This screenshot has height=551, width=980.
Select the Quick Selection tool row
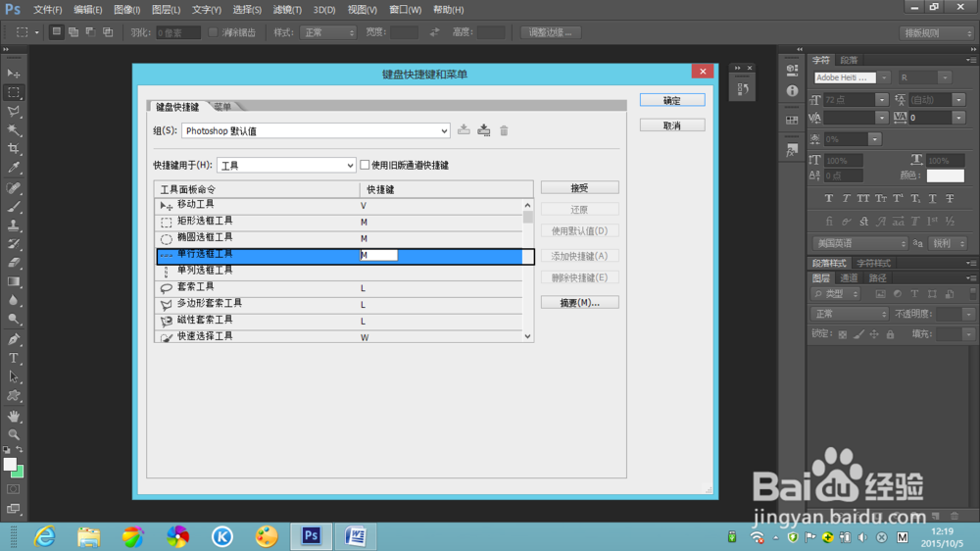tap(338, 336)
